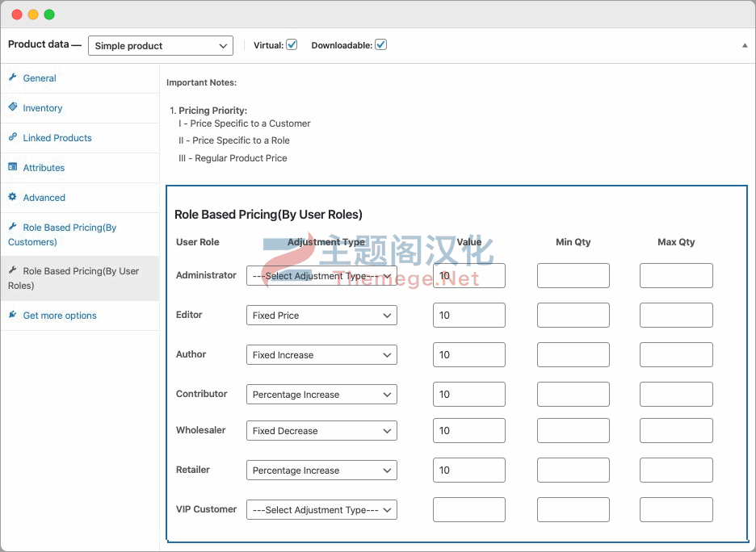Click the red close window button
756x552 pixels.
coord(17,15)
